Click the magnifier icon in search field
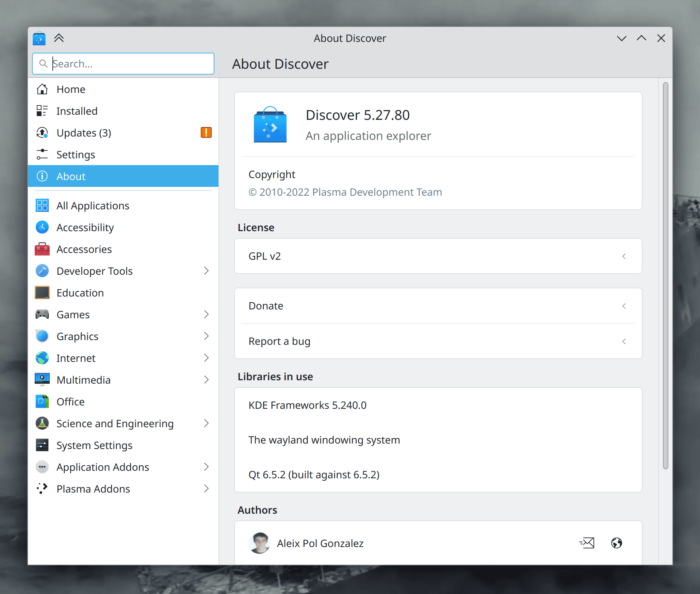Image resolution: width=700 pixels, height=594 pixels. pos(43,64)
